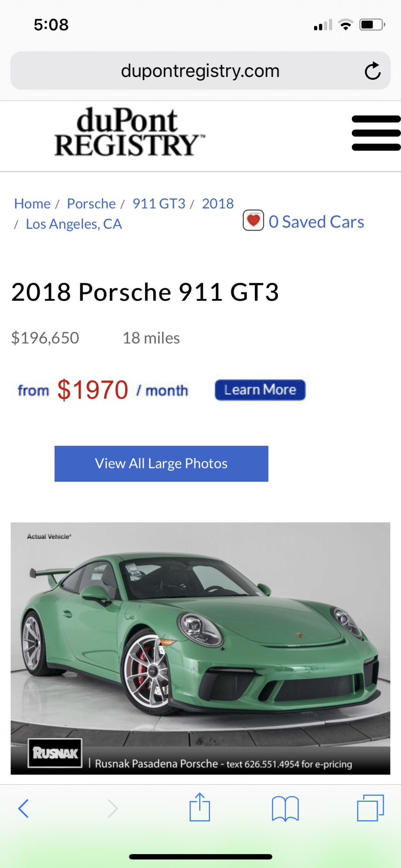
Task: Open the 0 Saved Cars link
Action: [316, 222]
